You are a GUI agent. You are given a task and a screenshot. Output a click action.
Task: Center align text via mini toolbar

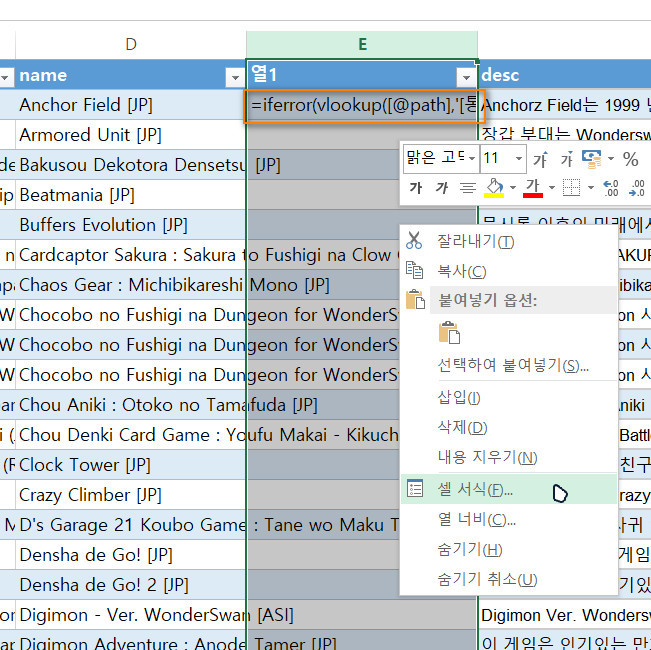468,188
